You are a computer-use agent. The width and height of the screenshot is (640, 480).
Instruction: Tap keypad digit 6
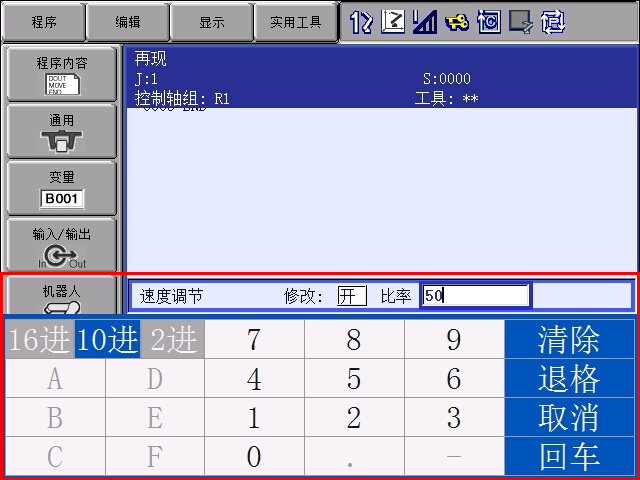coord(454,378)
